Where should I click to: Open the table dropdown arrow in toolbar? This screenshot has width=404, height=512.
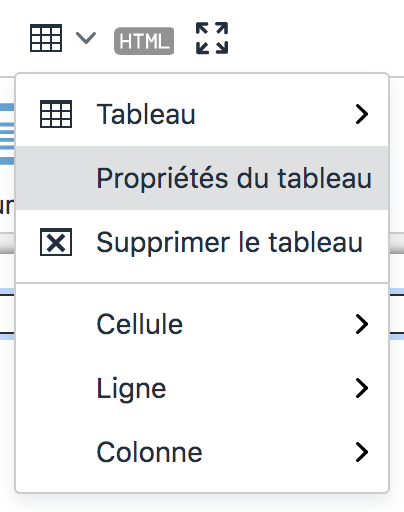86,38
